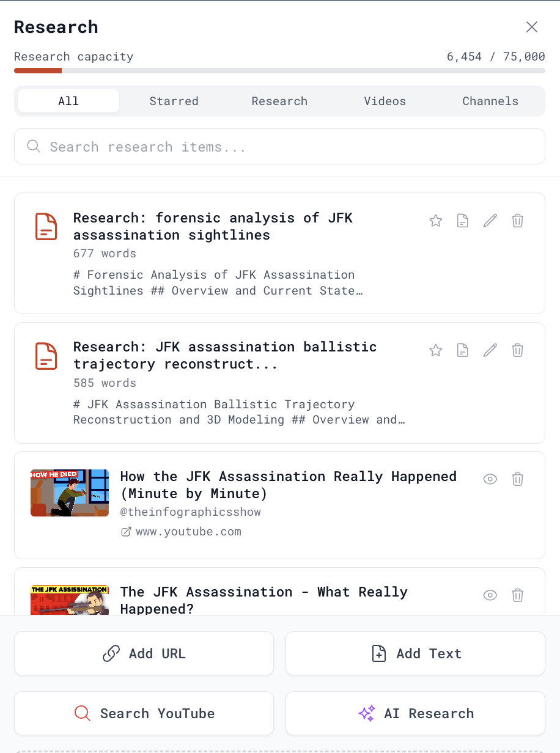Toggle the eye preview on the infographics show video
560x753 pixels.
pyautogui.click(x=490, y=479)
